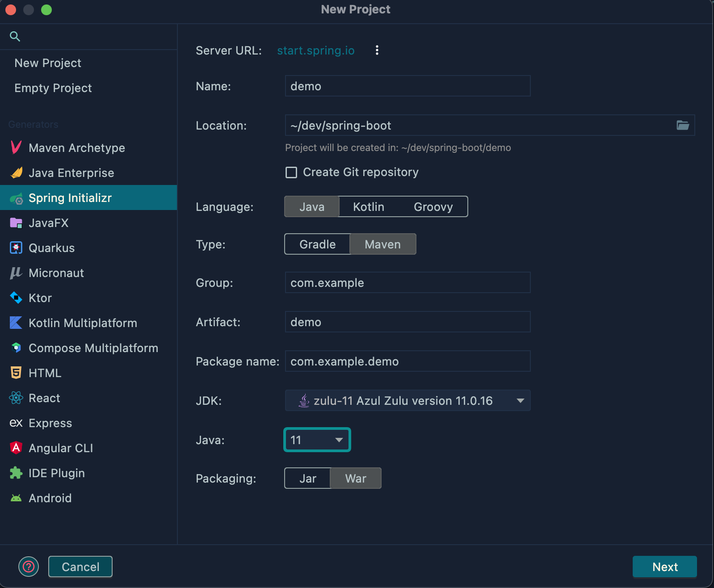Screen dimensions: 714x588
Task: Open the Java version dropdown
Action: (317, 440)
